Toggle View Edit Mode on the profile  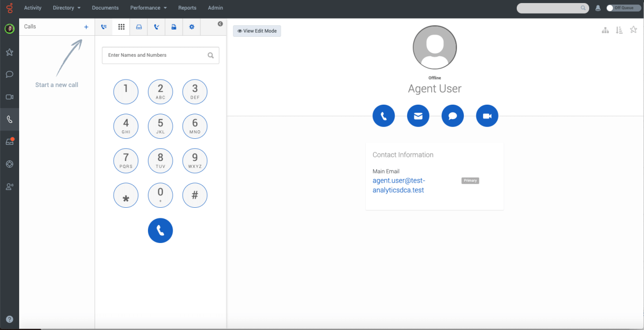(257, 31)
